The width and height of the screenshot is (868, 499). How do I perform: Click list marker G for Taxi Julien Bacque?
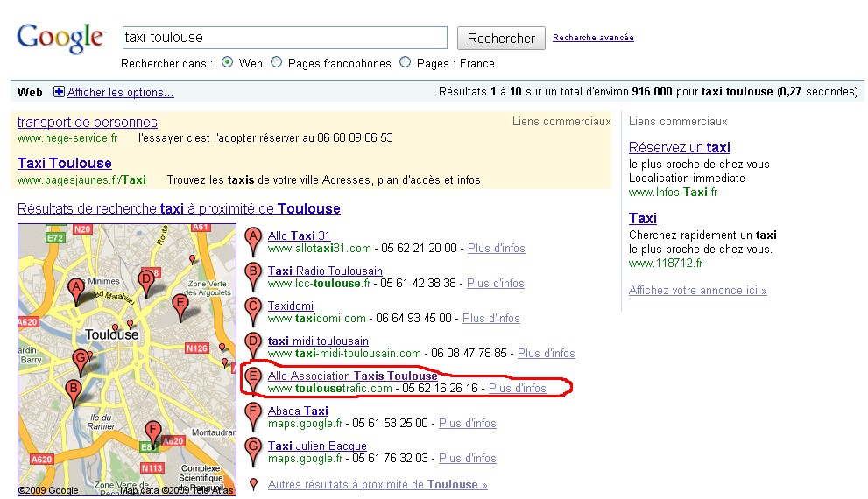click(x=253, y=452)
